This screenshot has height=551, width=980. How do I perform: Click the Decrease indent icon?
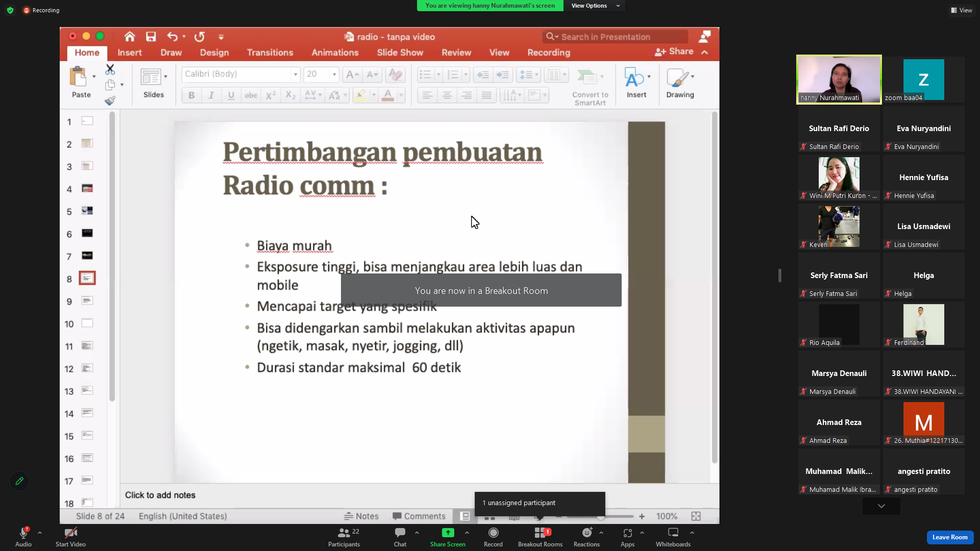[x=483, y=75]
